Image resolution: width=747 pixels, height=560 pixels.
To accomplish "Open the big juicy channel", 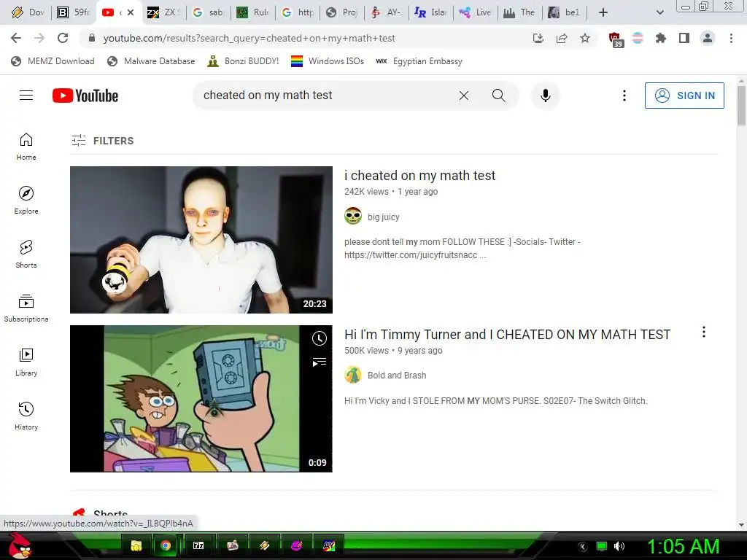I will coord(384,217).
